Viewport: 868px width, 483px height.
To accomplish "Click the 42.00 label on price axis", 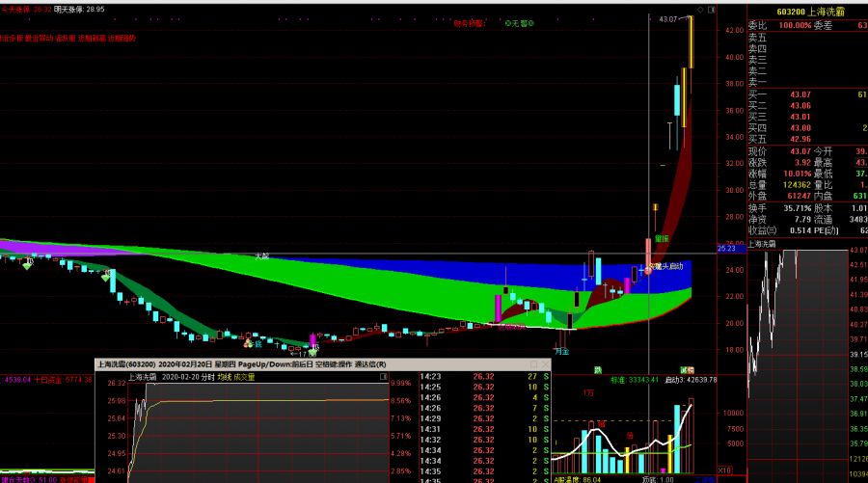I will click(x=735, y=30).
